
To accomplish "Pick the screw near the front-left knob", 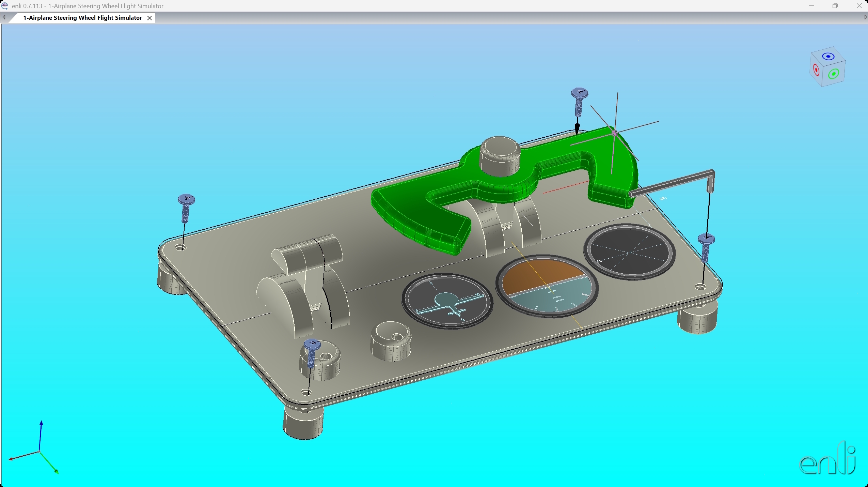I will point(312,353).
